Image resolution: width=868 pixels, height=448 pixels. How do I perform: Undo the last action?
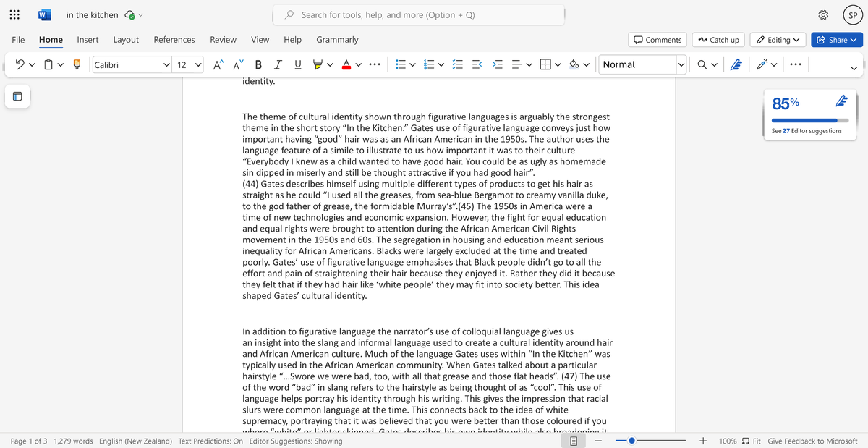coord(20,64)
